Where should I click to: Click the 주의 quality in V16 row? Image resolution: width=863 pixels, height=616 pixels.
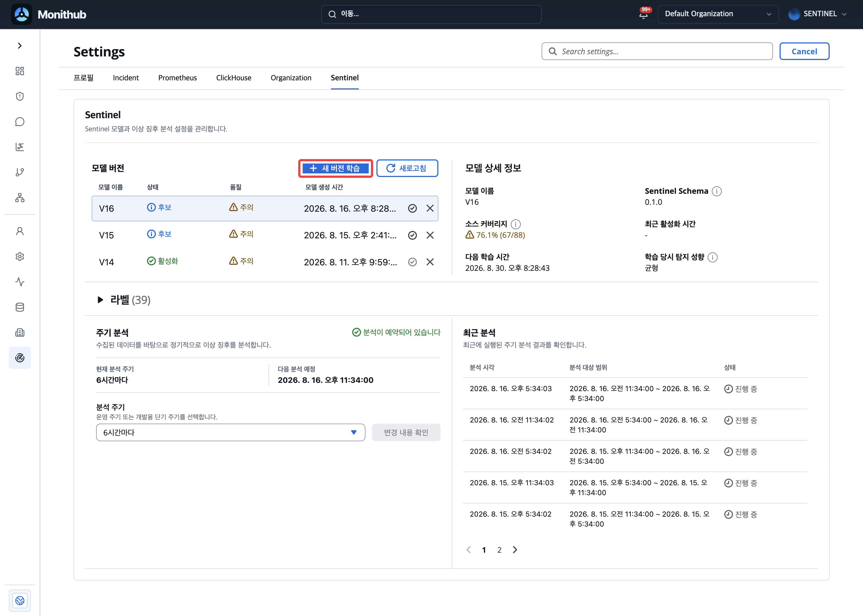pos(241,207)
